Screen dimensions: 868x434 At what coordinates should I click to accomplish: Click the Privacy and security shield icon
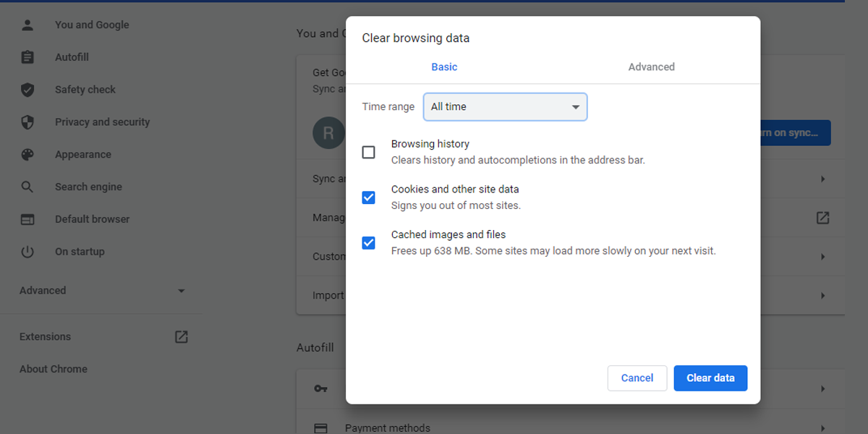[x=27, y=122]
